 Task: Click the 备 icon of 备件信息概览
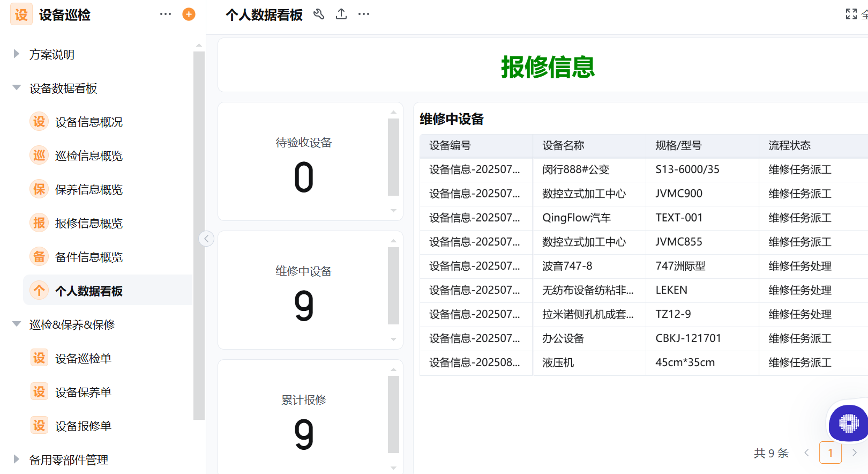(39, 257)
